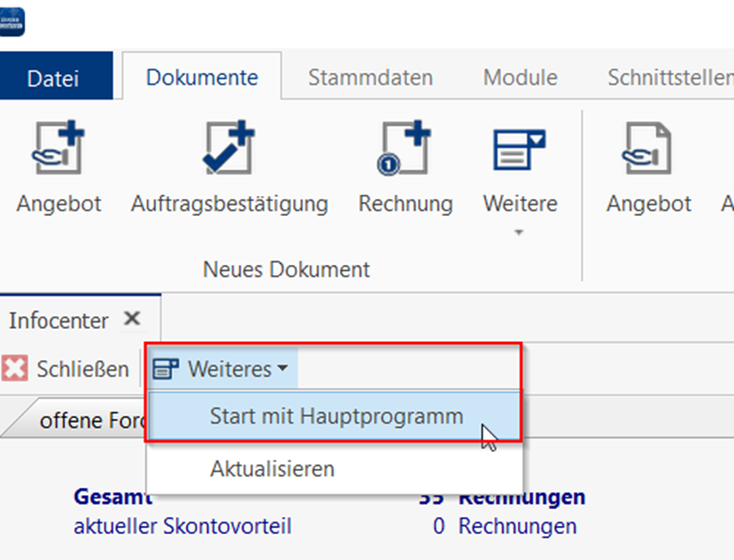The height and width of the screenshot is (560, 734).
Task: Click the aktueller Skontovorteil link
Action: tap(182, 526)
